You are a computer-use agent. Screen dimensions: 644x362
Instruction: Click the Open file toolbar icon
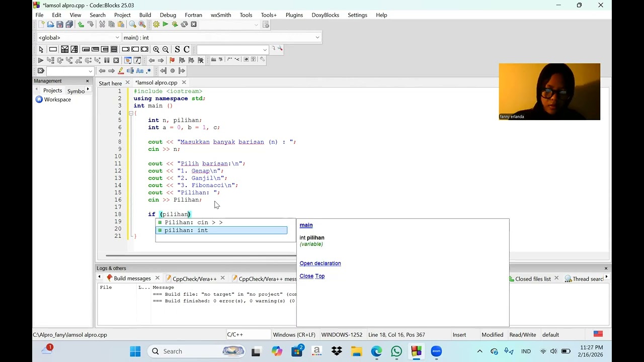(x=50, y=24)
